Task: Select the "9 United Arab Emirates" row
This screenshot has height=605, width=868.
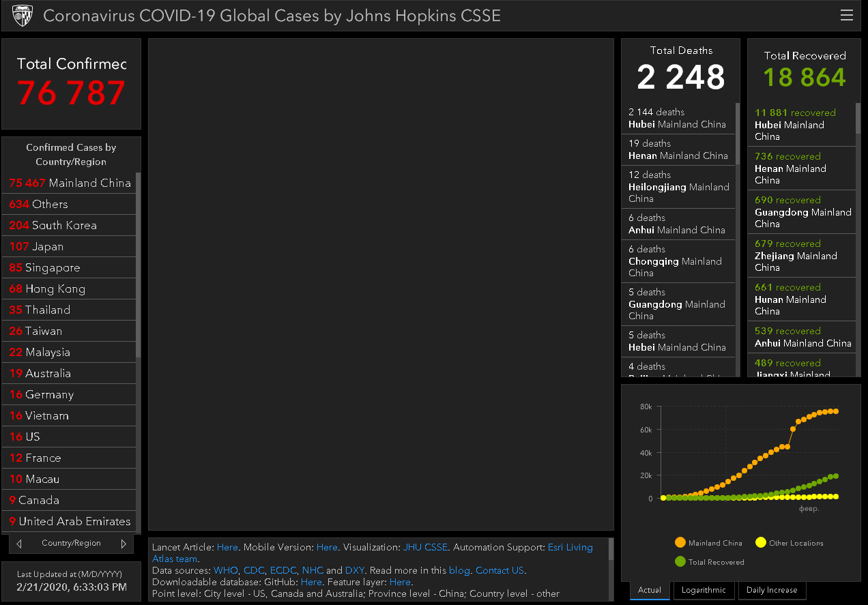Action: tap(69, 521)
